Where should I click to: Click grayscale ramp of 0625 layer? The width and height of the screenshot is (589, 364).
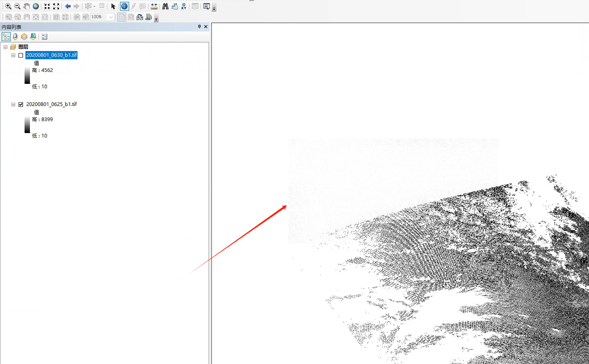tap(27, 125)
